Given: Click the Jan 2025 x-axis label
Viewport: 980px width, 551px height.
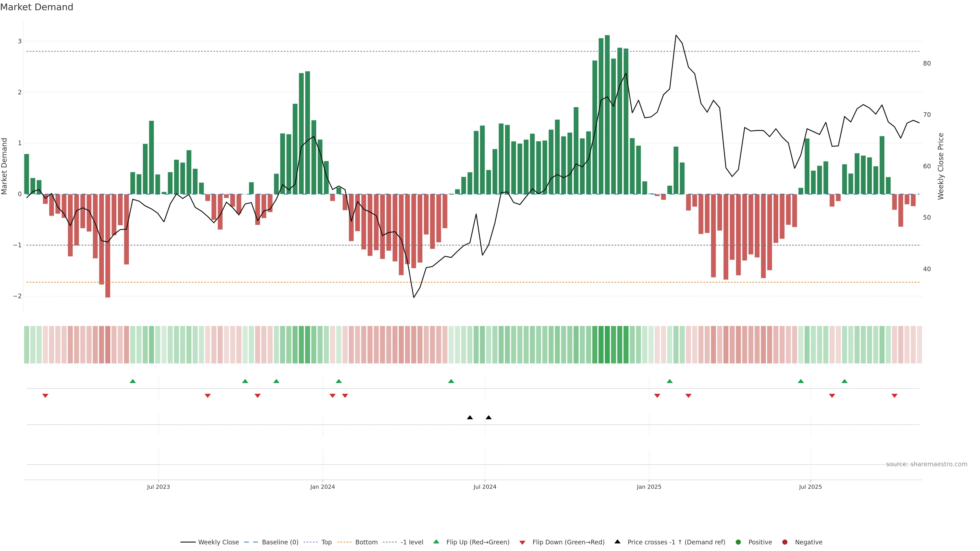Looking at the screenshot, I should pos(649,487).
